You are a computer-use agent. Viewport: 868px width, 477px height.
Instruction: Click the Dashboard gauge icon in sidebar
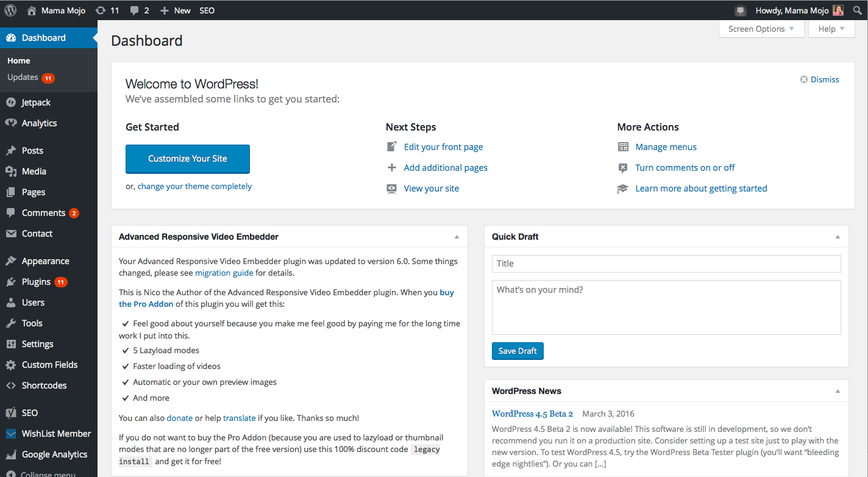tap(11, 38)
